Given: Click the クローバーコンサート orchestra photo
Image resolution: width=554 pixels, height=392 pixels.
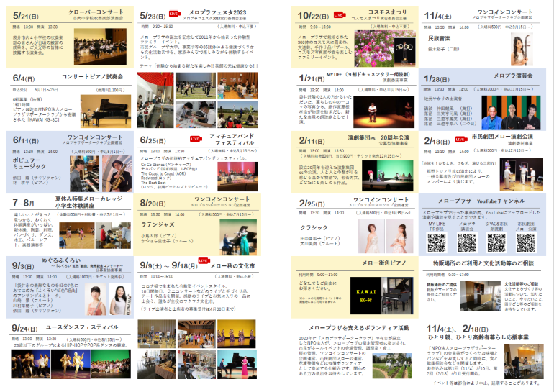Looking at the screenshot, I should 108,46.
